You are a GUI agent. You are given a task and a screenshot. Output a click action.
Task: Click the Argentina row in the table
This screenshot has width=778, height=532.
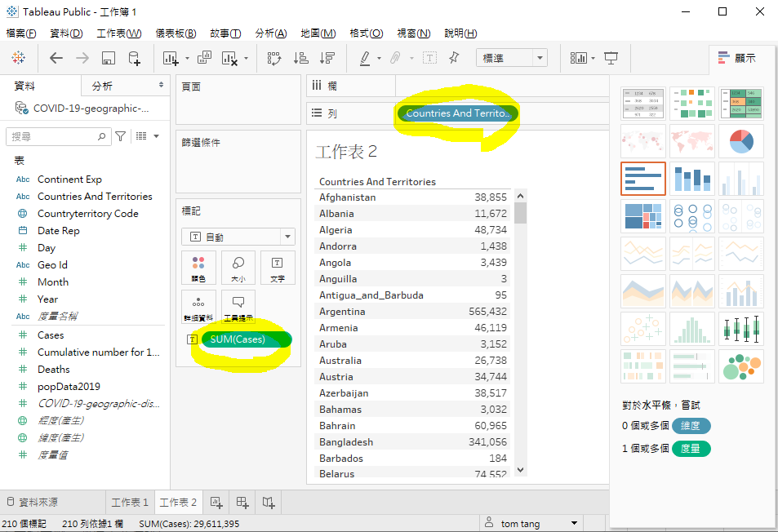tap(413, 312)
